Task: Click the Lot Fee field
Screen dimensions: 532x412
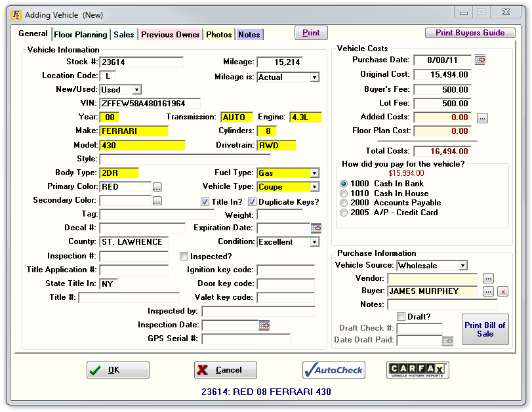Action: [442, 104]
